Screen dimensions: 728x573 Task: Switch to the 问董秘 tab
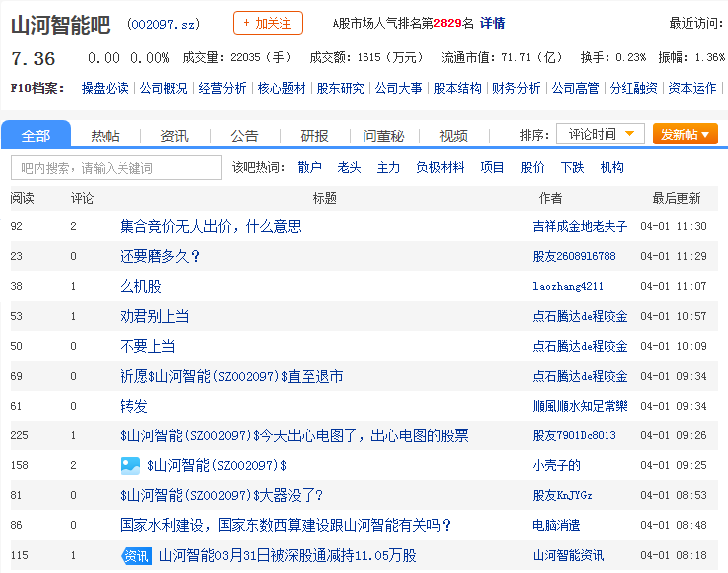[x=384, y=136]
